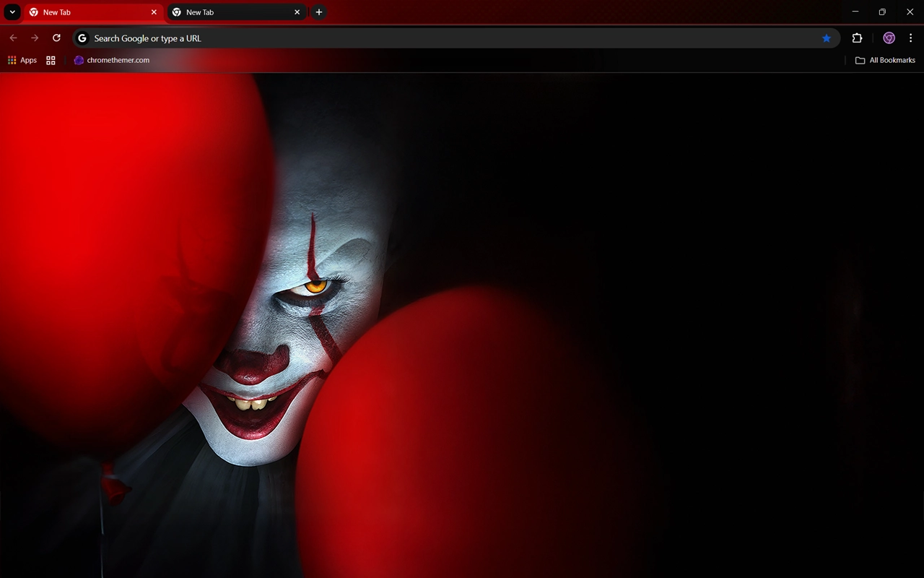
Task: Open the tab groups grid icon
Action: tap(51, 60)
